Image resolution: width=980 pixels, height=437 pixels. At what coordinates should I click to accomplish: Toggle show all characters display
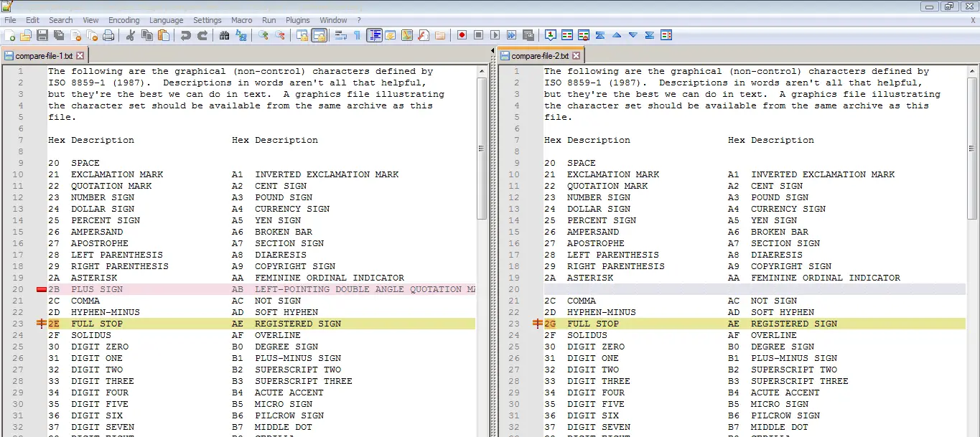[358, 34]
